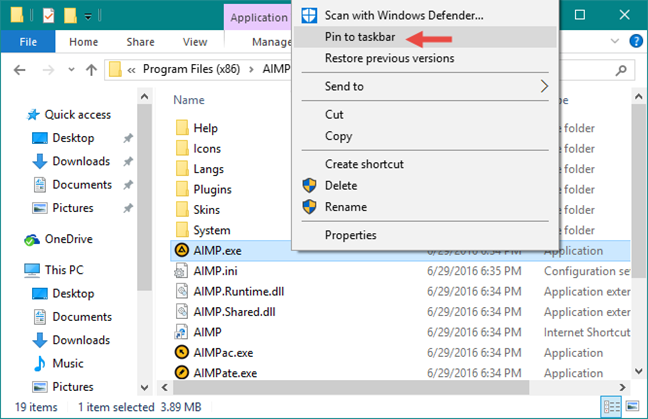Open Properties from context menu
648x419 pixels.
click(x=425, y=235)
